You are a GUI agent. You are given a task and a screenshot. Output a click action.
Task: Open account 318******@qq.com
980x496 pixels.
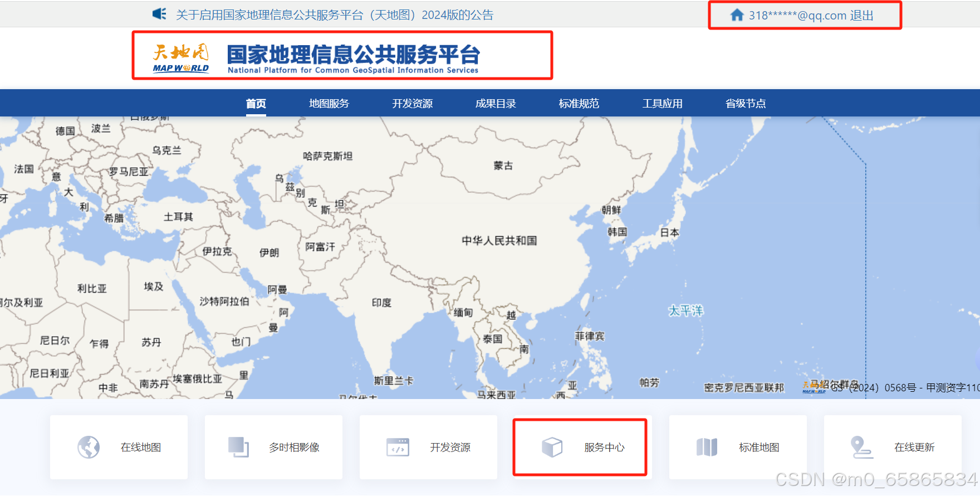pos(797,16)
